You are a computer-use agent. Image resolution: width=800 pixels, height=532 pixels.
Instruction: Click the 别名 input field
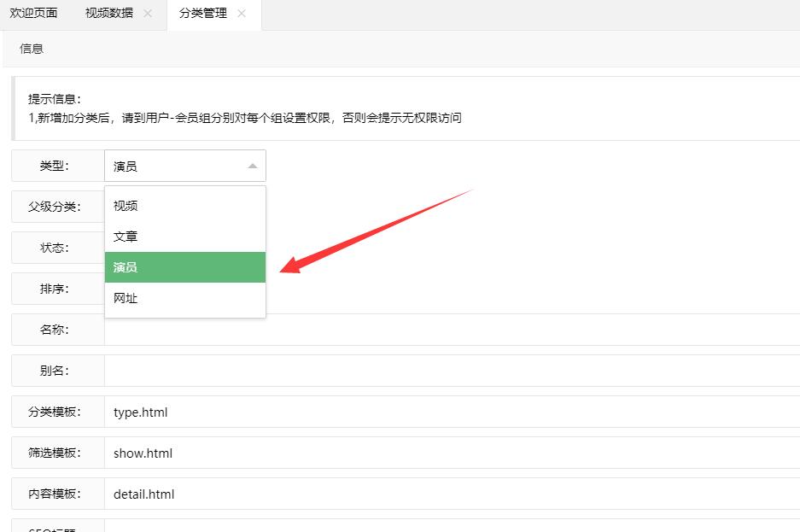pos(452,371)
